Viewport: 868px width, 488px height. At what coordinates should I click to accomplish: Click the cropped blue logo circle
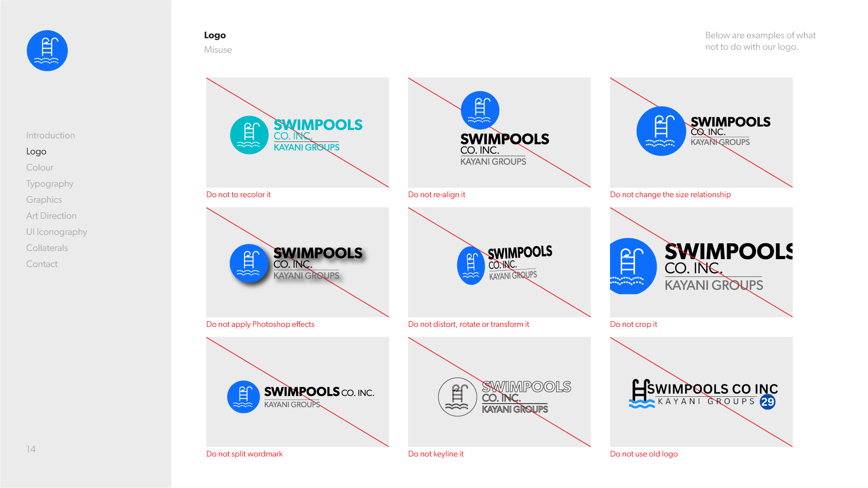click(x=631, y=266)
